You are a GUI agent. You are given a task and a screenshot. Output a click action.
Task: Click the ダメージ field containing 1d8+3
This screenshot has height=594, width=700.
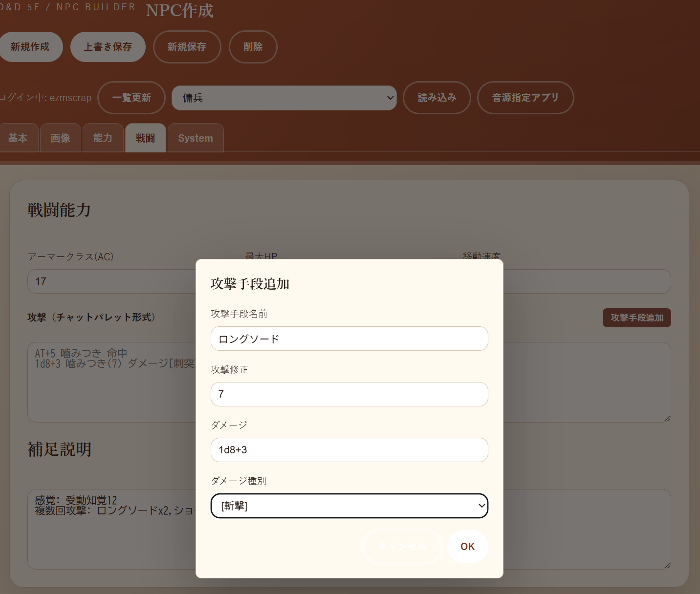350,450
